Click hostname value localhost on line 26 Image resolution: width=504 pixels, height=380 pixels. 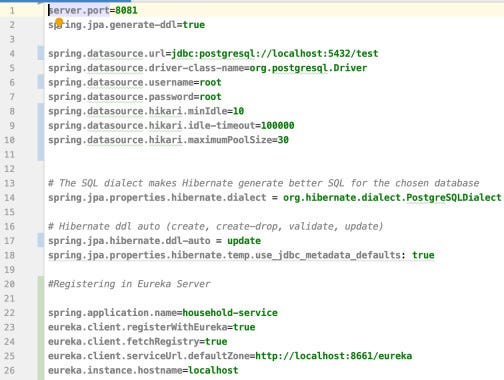click(x=213, y=370)
